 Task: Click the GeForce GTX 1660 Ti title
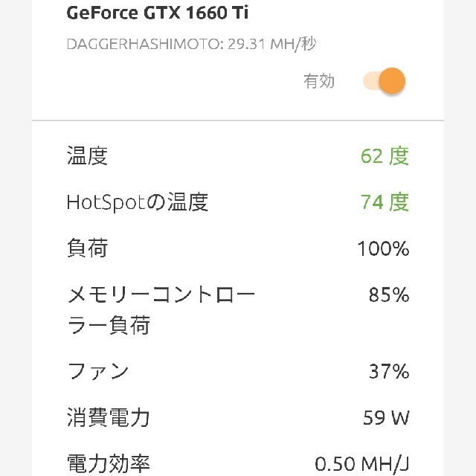click(x=157, y=13)
